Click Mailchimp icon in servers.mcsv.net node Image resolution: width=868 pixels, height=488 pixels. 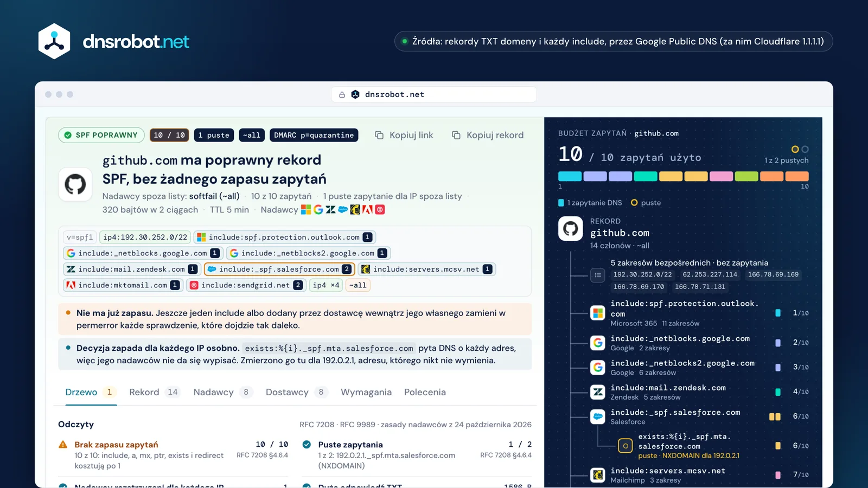coord(598,475)
